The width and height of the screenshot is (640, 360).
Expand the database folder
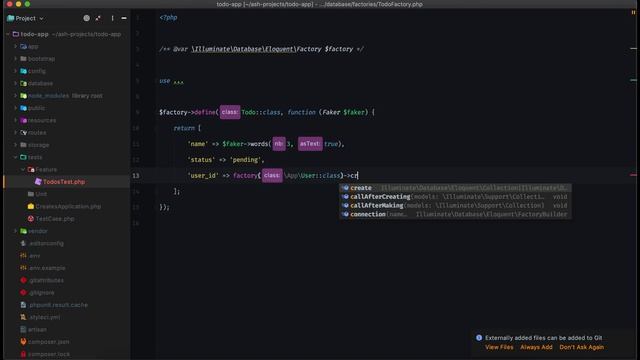tap(16, 83)
